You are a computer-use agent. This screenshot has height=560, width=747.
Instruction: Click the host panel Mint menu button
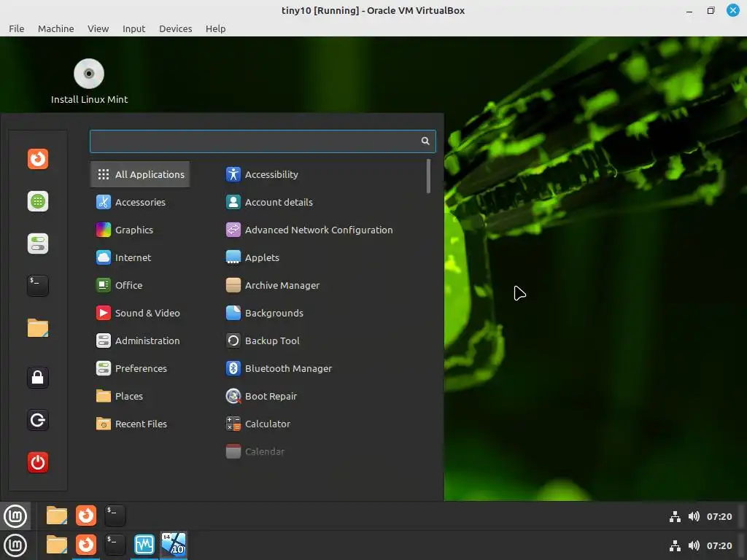15,545
